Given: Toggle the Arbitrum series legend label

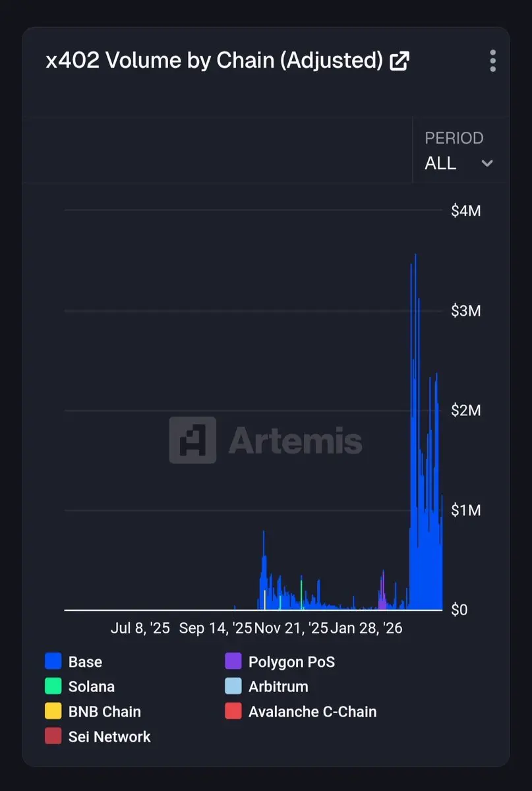Looking at the screenshot, I should (278, 686).
